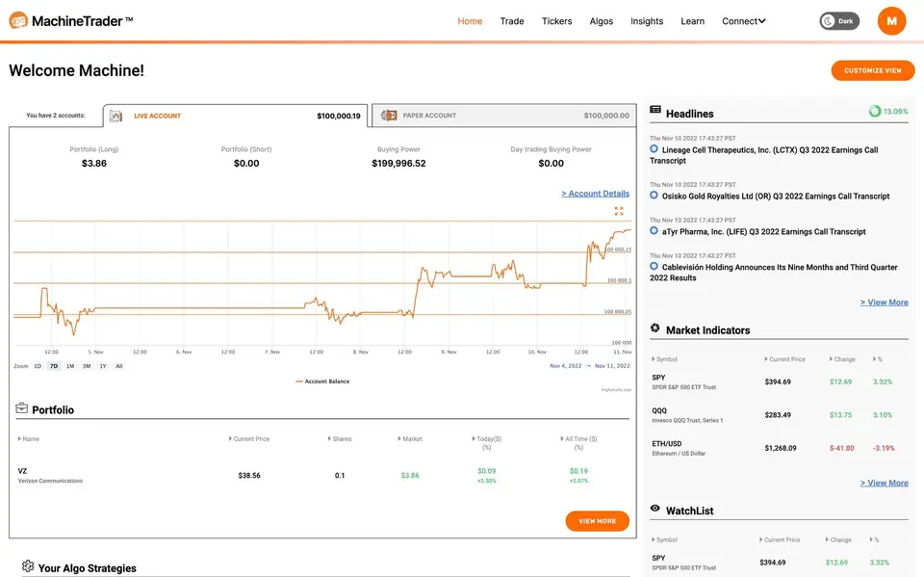The image size is (924, 577).
Task: Sort WatchList by Symbol column
Action: (x=664, y=539)
